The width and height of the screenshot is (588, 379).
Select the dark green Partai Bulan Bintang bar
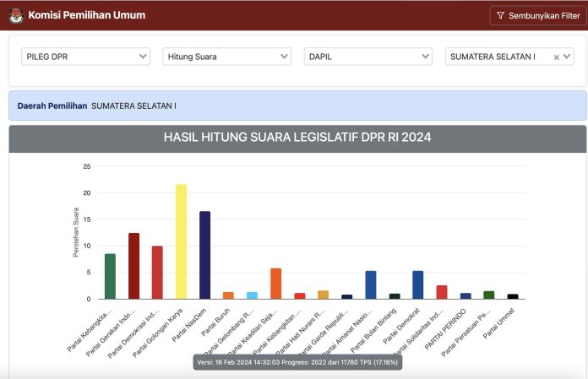point(395,296)
